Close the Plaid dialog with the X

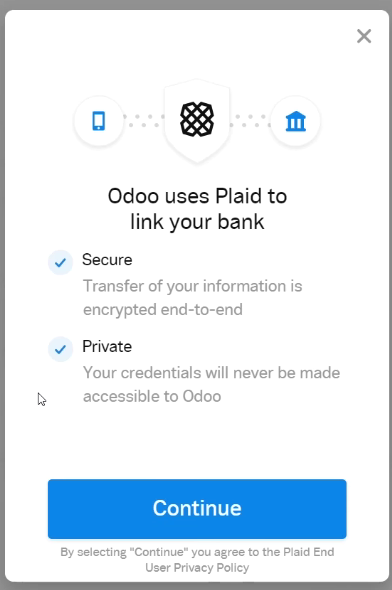pos(364,36)
